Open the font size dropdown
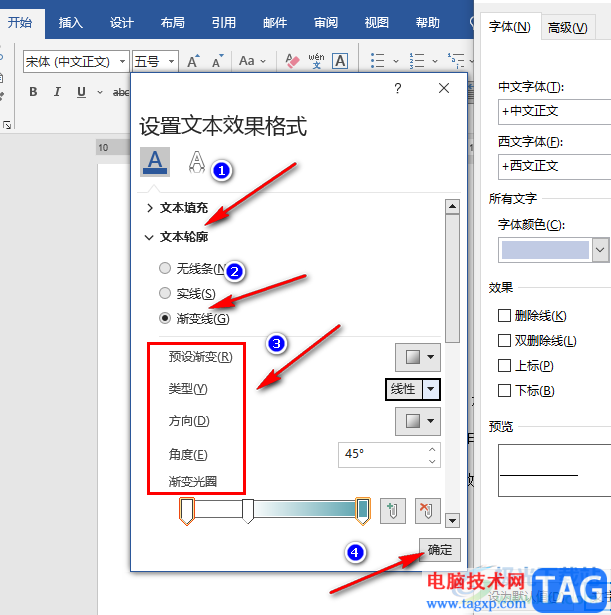The height and width of the screenshot is (615, 611). pyautogui.click(x=171, y=62)
